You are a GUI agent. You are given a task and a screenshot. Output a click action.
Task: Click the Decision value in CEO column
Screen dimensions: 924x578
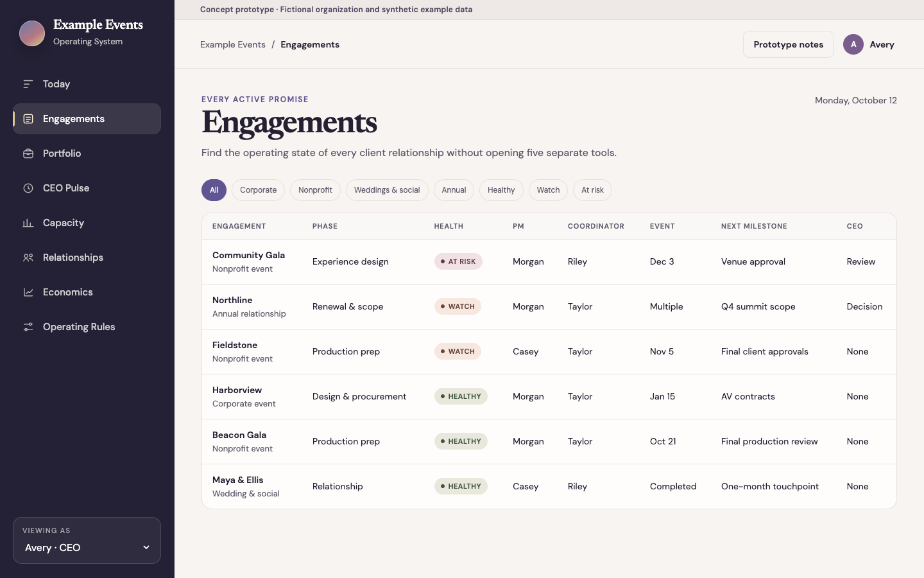(864, 306)
